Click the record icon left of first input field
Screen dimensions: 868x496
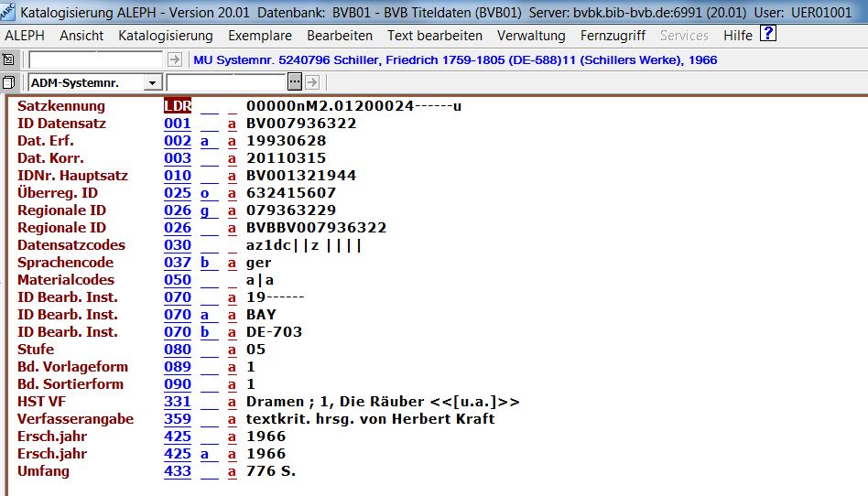click(9, 59)
